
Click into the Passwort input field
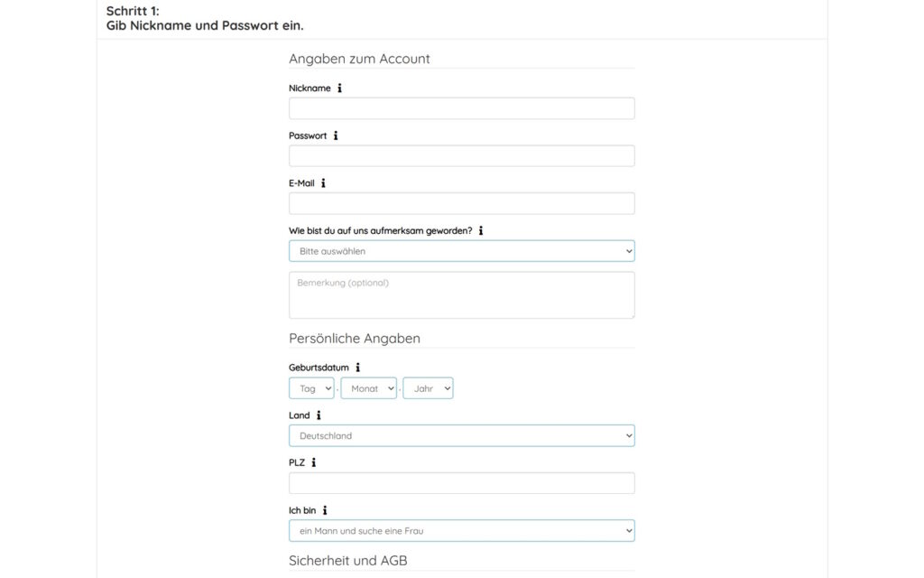point(461,155)
